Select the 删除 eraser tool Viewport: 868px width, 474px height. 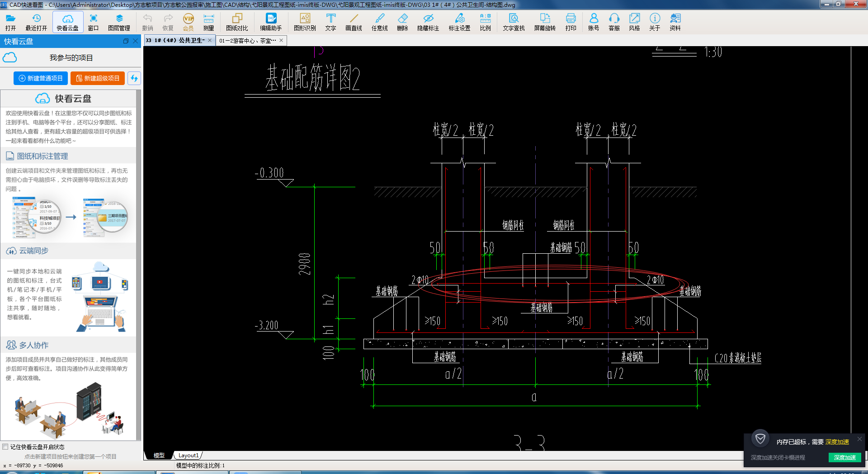(x=402, y=22)
